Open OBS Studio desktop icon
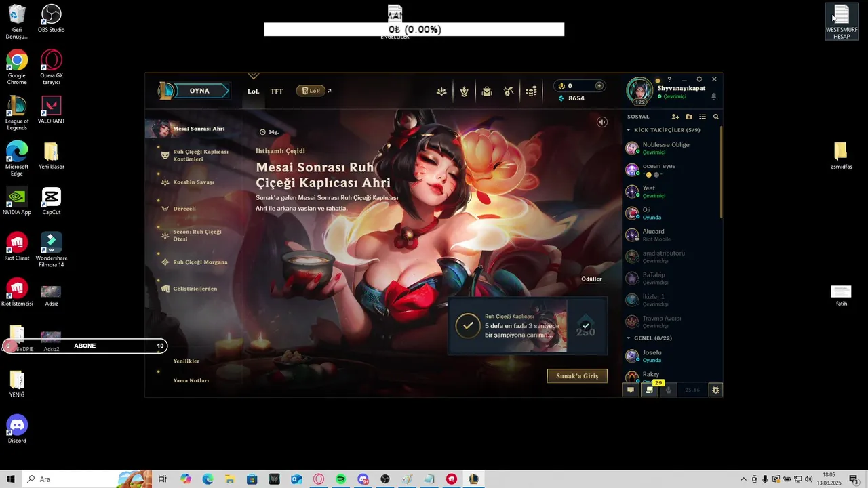 pos(52,19)
